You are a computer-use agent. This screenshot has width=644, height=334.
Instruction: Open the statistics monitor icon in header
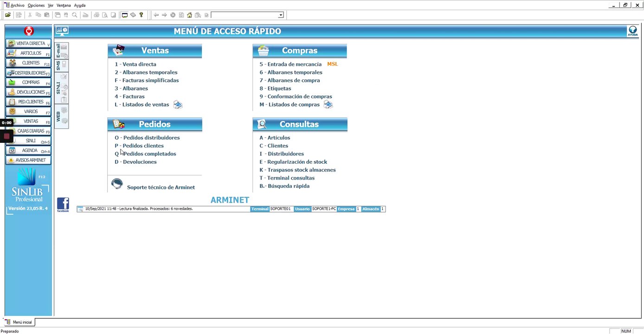tap(62, 31)
